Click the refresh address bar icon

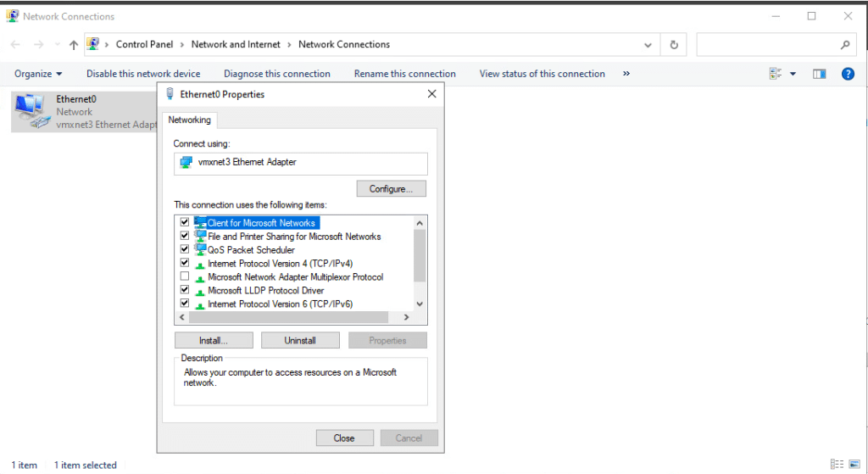pyautogui.click(x=674, y=45)
